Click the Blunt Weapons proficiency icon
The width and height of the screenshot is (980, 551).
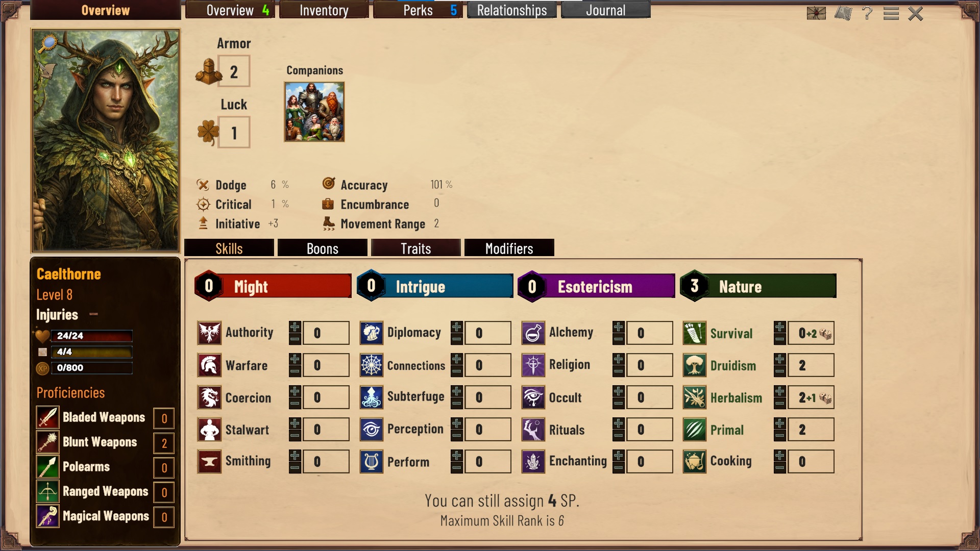pyautogui.click(x=47, y=442)
